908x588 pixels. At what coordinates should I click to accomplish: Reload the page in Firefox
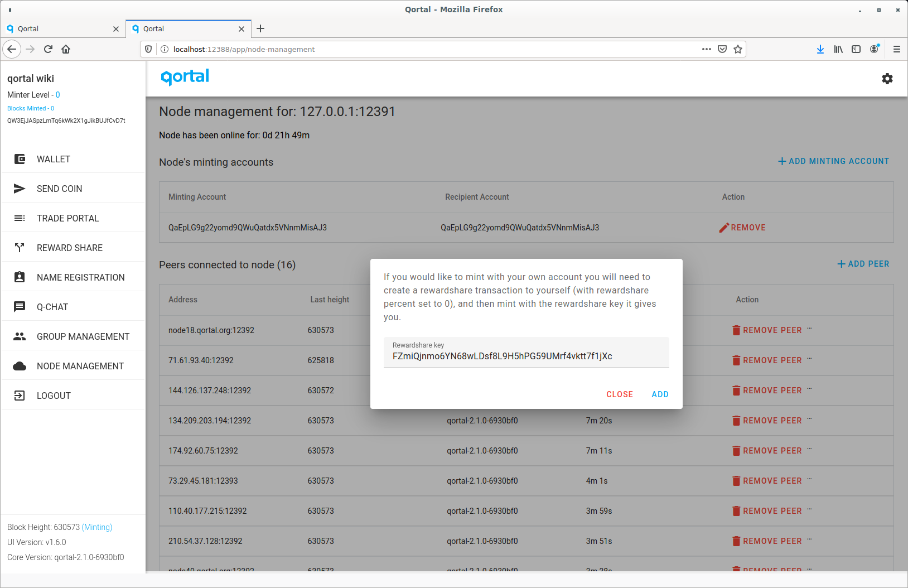coord(48,49)
